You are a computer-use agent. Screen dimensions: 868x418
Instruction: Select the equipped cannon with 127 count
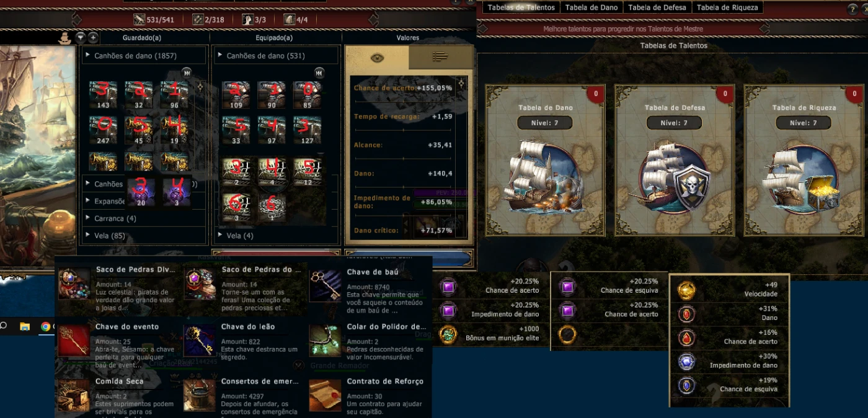tap(307, 130)
